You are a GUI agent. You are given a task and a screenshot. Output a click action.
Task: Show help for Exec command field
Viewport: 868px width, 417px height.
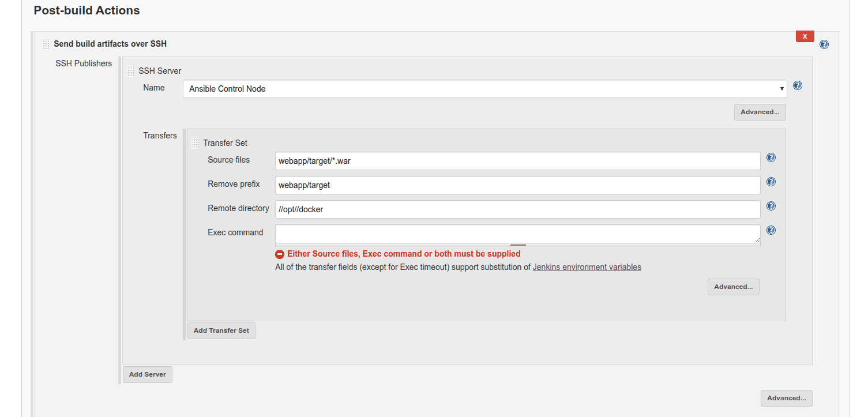(771, 231)
